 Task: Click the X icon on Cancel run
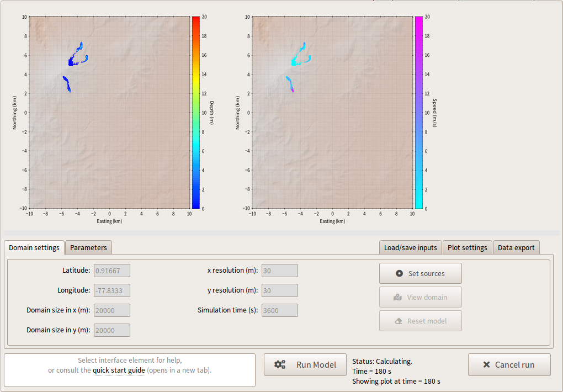[486, 364]
